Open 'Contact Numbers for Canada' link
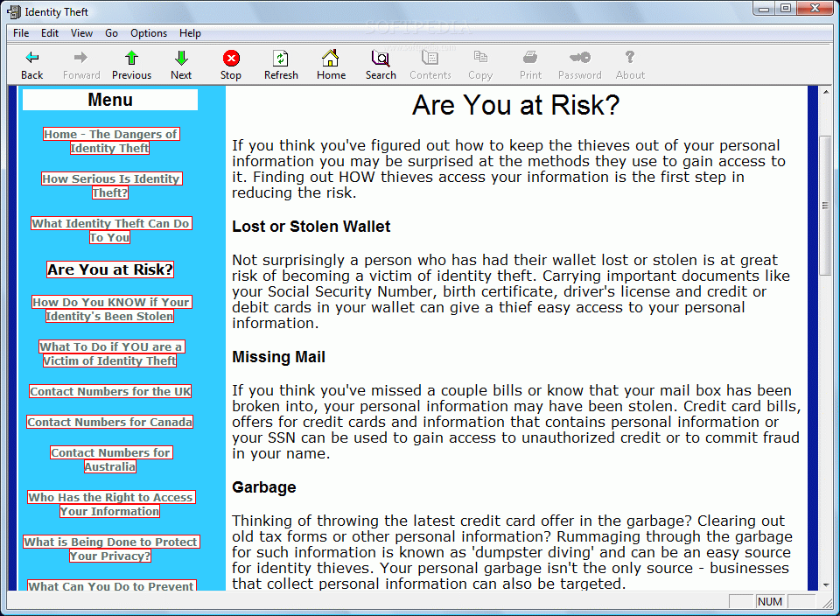The width and height of the screenshot is (840, 616). 110,422
